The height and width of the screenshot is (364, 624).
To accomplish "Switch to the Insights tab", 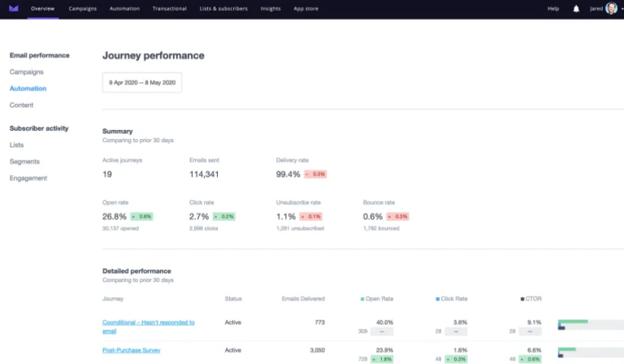I will [271, 8].
